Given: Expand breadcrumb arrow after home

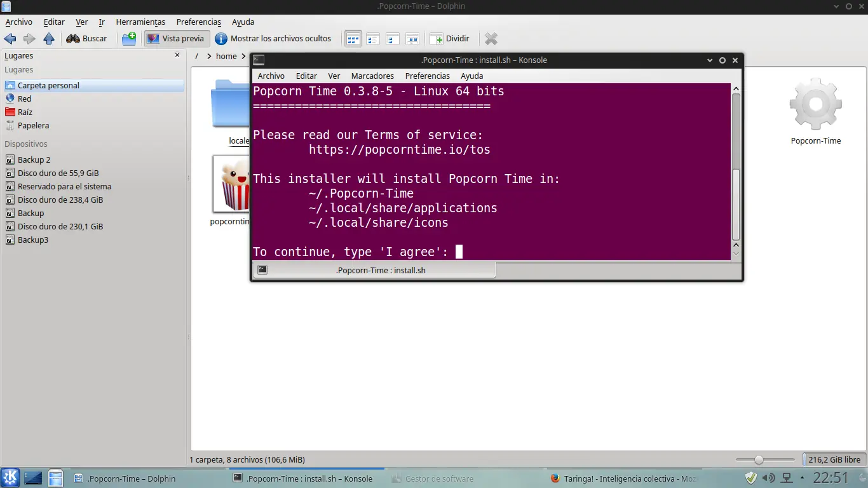Looking at the screenshot, I should tap(243, 56).
